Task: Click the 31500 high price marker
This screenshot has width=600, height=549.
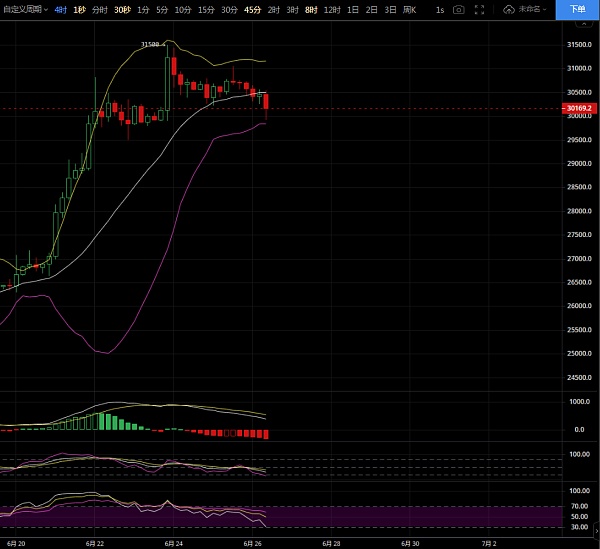Action: (x=150, y=44)
